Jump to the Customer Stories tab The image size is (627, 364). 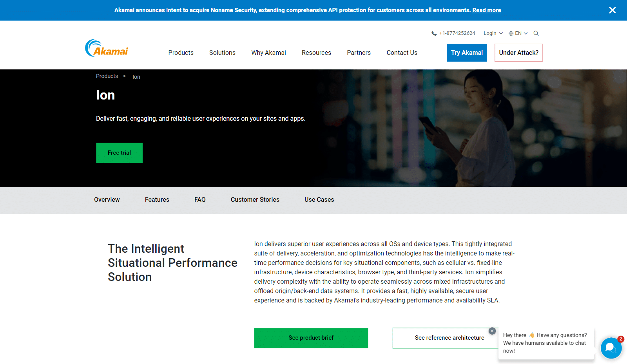click(x=255, y=200)
